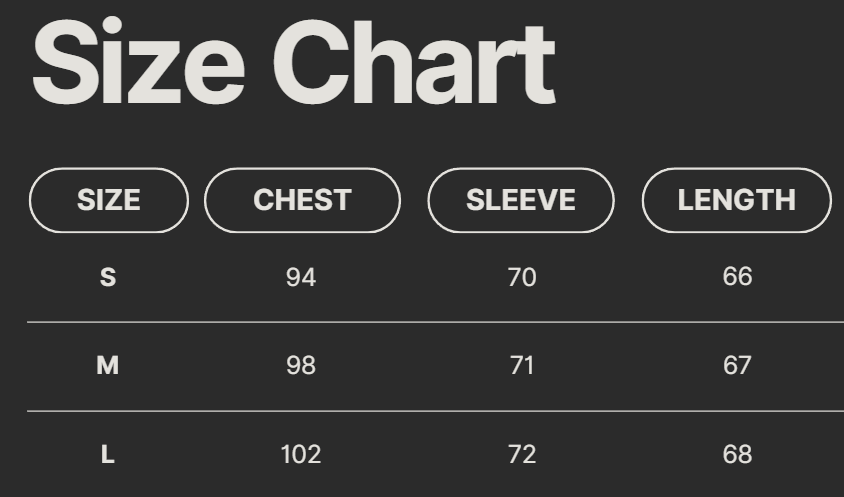Click sleeve value 71 for size M
The height and width of the screenshot is (497, 844).
[522, 366]
